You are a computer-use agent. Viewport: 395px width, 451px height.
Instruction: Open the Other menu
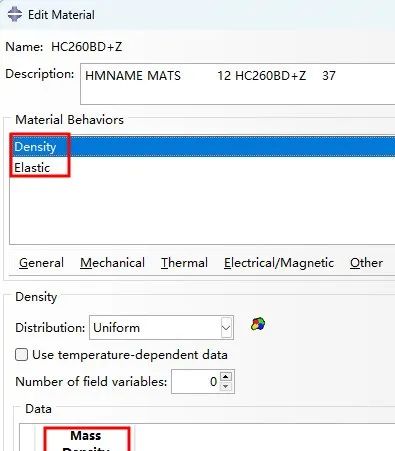tap(366, 263)
